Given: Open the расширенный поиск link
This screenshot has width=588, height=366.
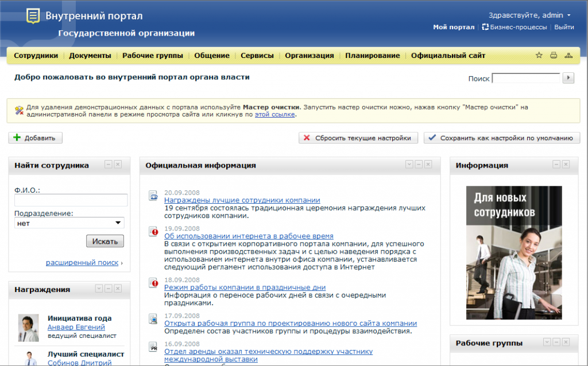Looking at the screenshot, I should 82,263.
